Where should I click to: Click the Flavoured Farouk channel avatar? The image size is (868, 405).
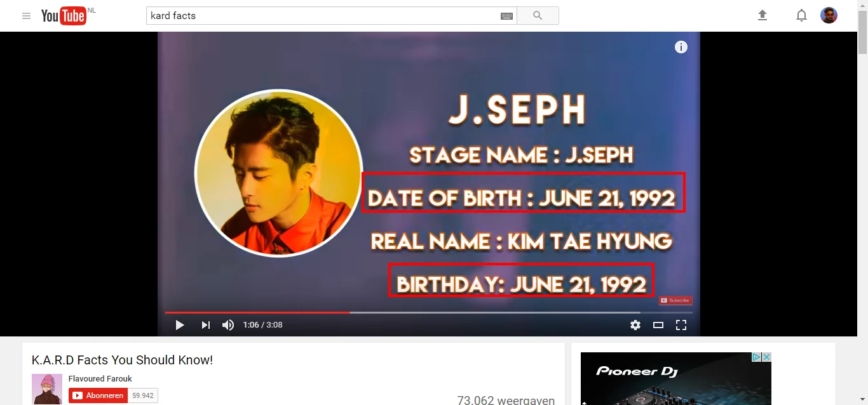pos(47,389)
